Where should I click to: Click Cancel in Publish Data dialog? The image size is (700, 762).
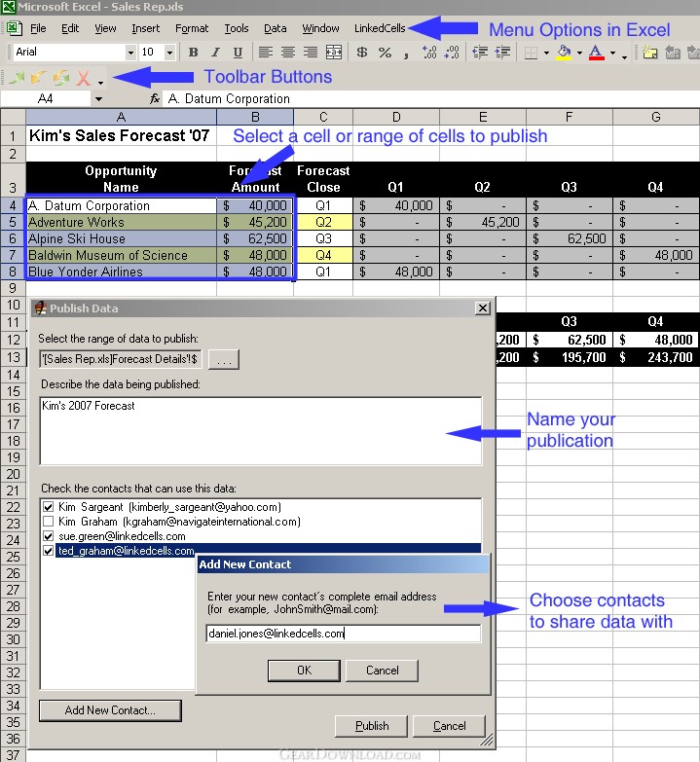[x=449, y=726]
